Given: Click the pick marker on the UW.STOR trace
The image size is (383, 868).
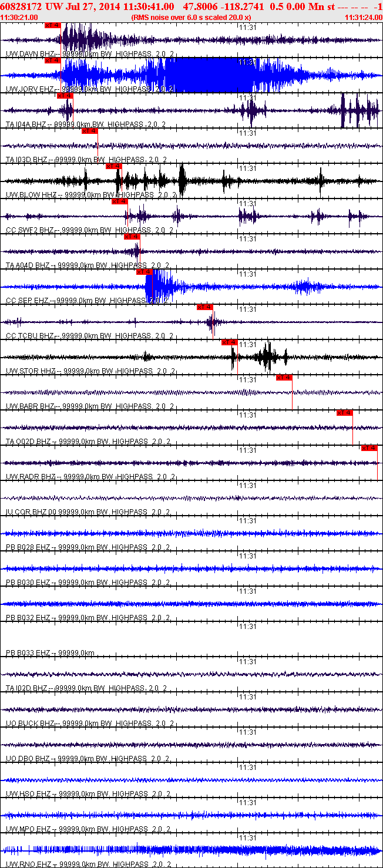Looking at the screenshot, I should 229,342.
